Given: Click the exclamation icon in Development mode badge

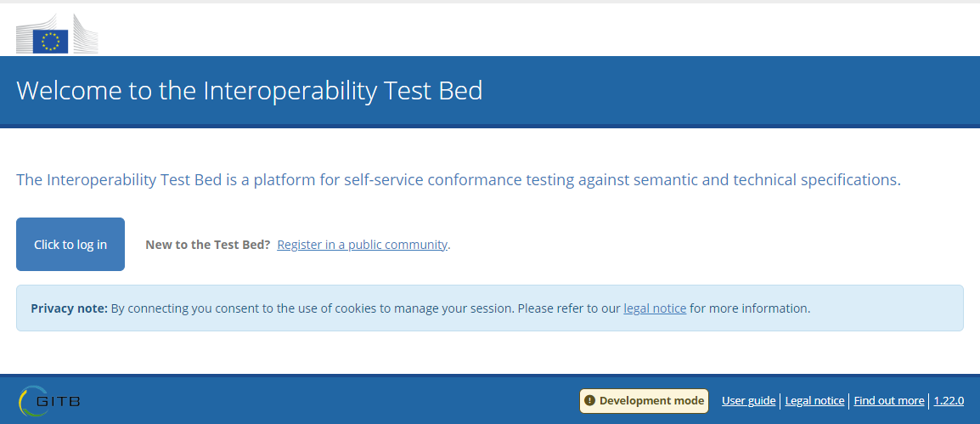Looking at the screenshot, I should [x=589, y=401].
